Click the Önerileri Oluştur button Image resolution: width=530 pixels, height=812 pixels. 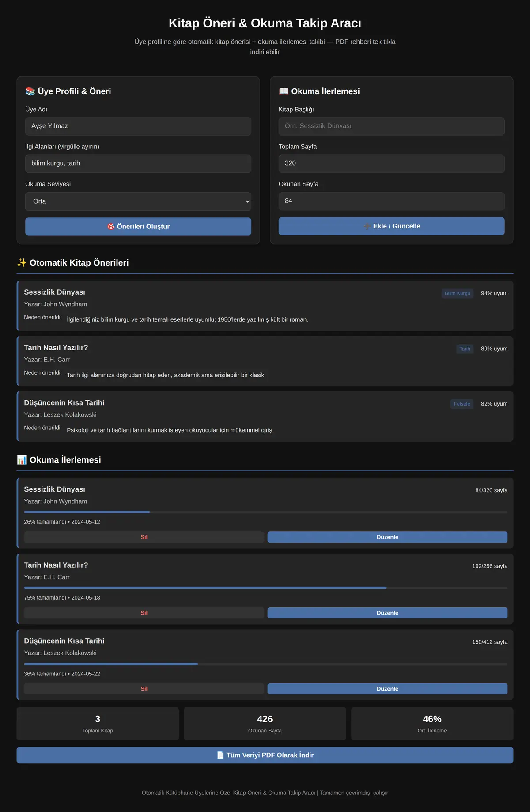tap(138, 227)
